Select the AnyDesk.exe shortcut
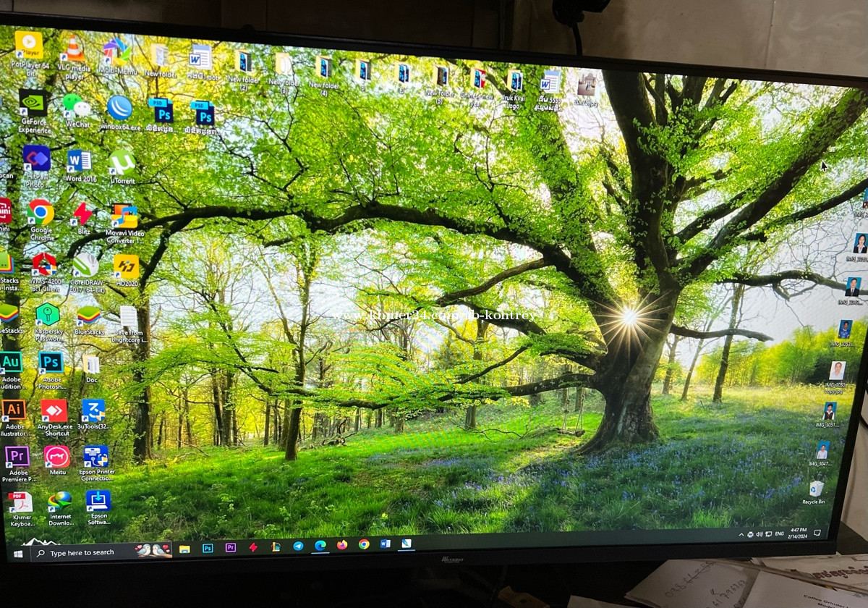 54,418
